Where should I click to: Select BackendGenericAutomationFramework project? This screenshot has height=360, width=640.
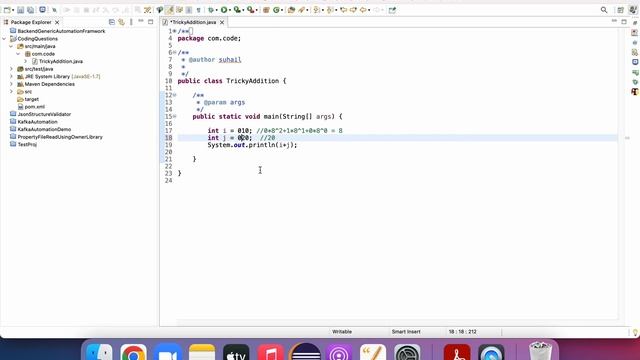click(61, 31)
